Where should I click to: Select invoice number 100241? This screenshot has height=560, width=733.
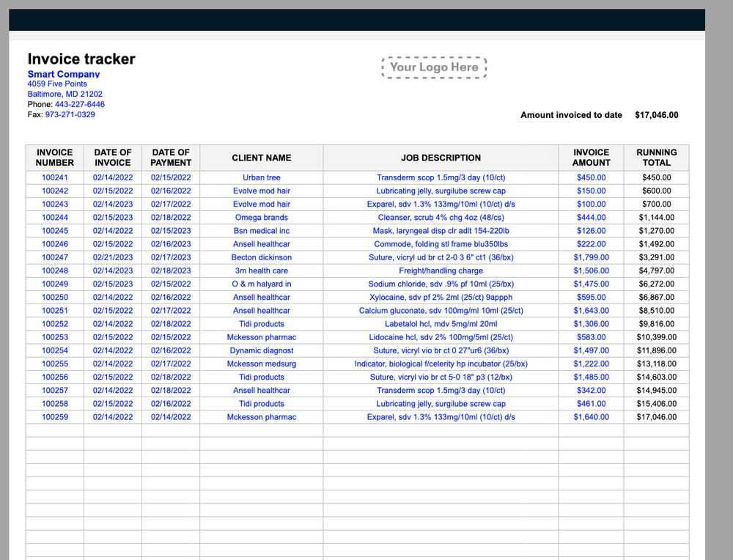(55, 177)
